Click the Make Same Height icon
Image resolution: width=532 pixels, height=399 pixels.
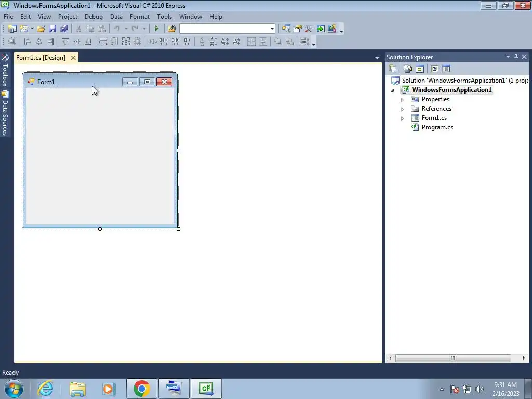(115, 42)
